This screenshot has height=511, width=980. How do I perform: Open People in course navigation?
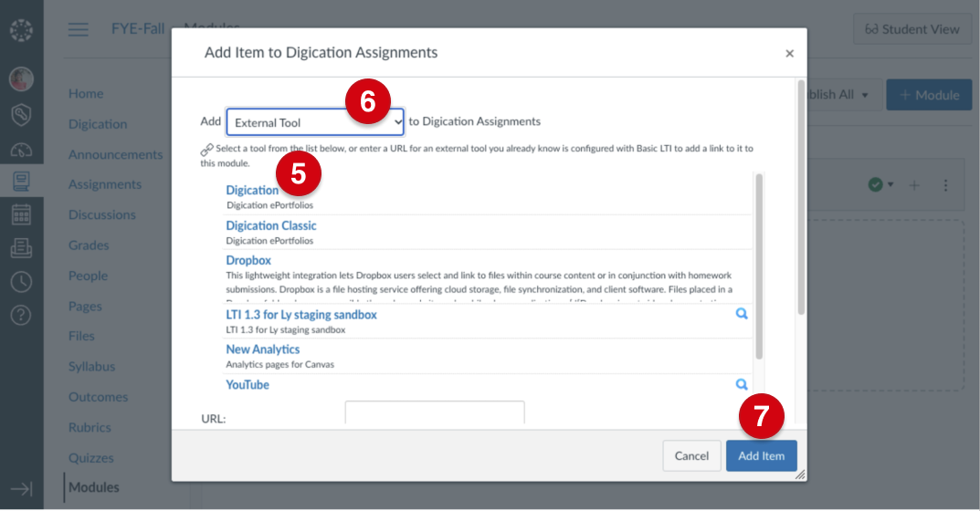pos(88,276)
